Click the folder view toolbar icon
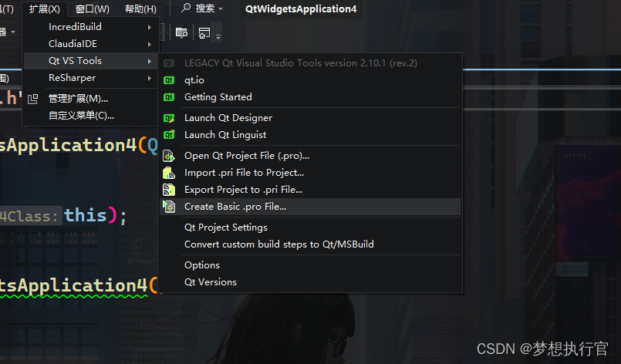Viewport: 621px width, 364px height. point(181,33)
